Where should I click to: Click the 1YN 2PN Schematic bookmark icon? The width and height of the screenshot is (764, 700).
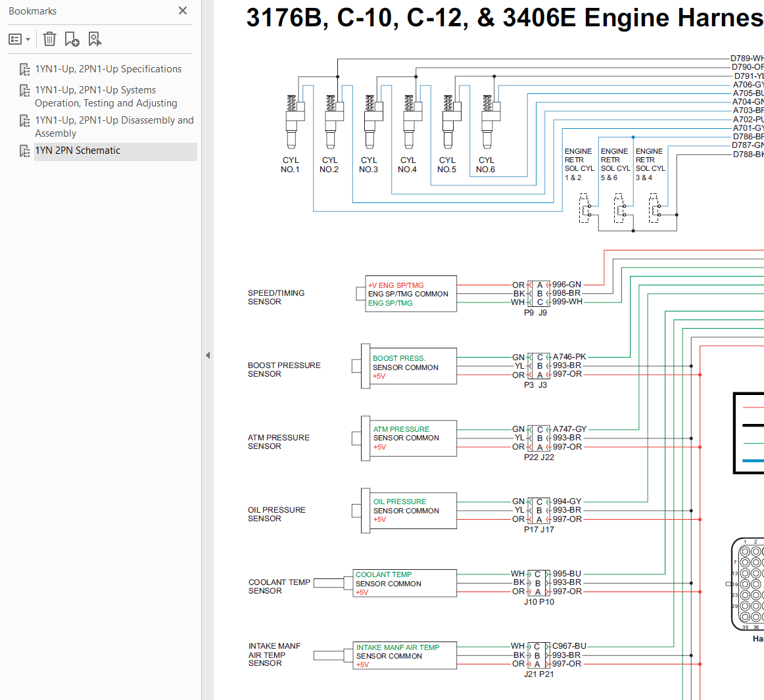point(24,151)
